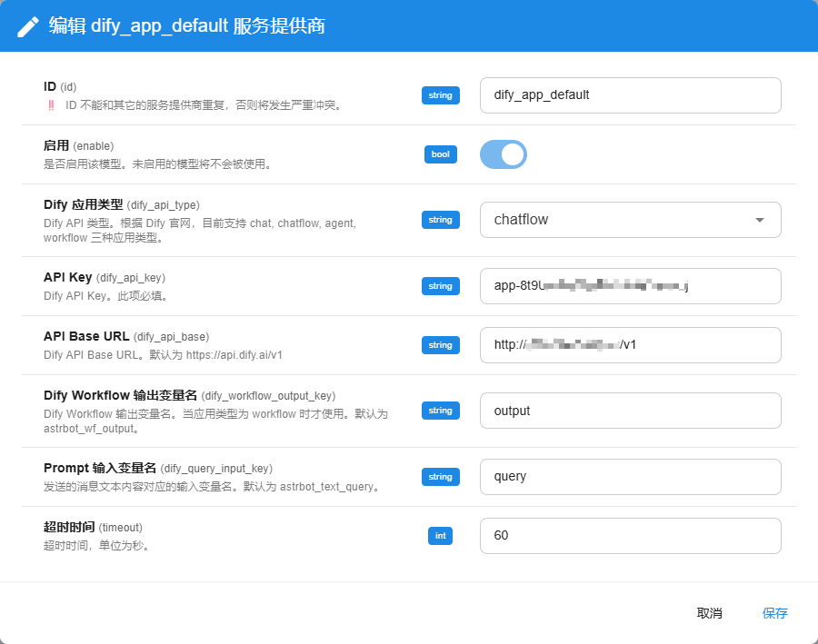The width and height of the screenshot is (818, 644).
Task: Click the description 'Dify API Key。此项必填。'
Action: click(106, 296)
